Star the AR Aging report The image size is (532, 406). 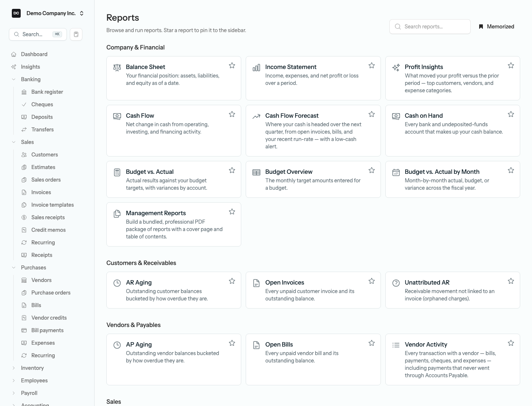(232, 281)
